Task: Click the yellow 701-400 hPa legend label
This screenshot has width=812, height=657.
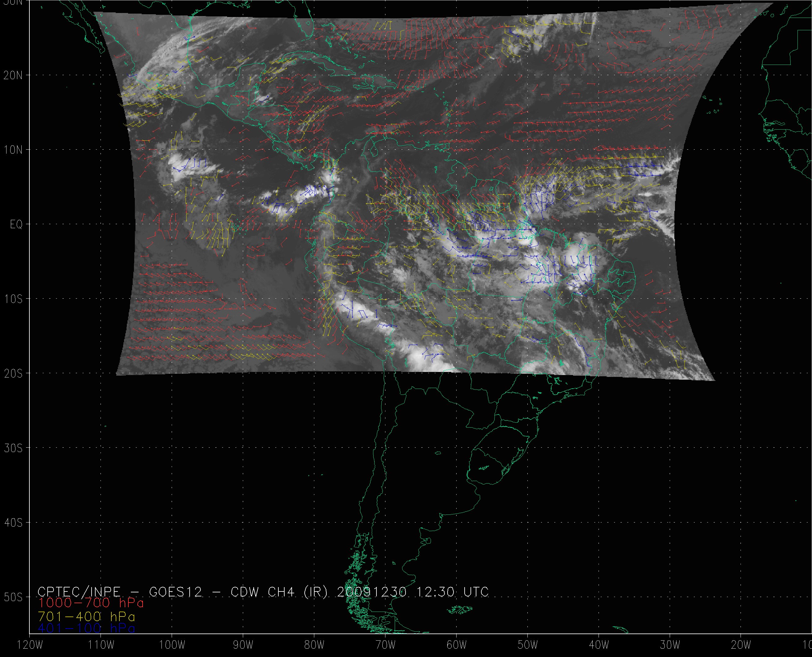Action: (x=87, y=616)
